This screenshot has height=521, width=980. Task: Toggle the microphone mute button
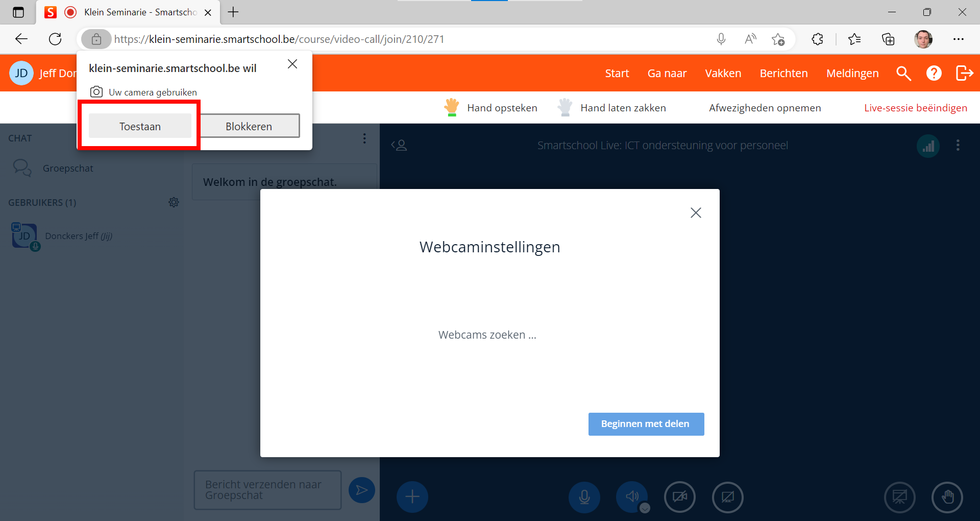point(584,497)
